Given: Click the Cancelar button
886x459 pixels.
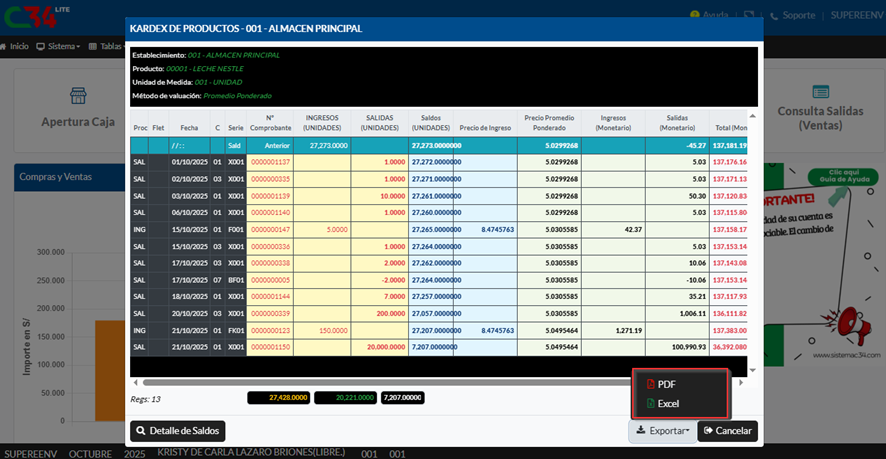Looking at the screenshot, I should [727, 431].
